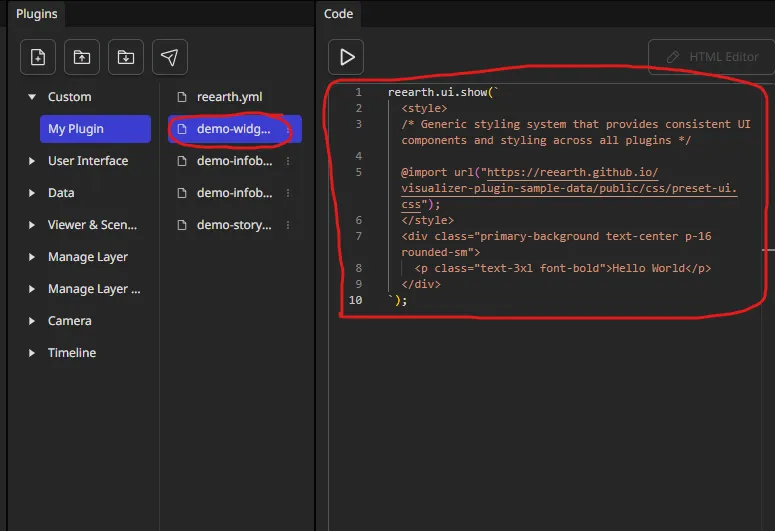775x531 pixels.
Task: Switch to the Code tab
Action: pyautogui.click(x=339, y=14)
